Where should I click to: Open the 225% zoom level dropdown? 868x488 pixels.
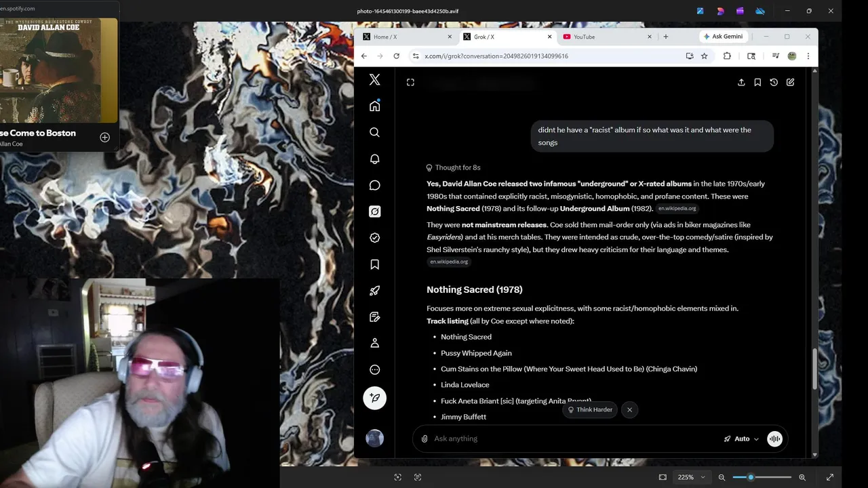[x=690, y=477]
